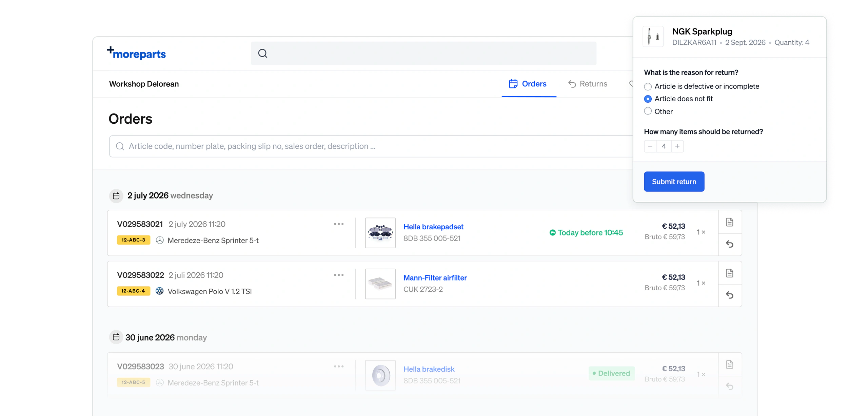Viewport: 868px width, 416px height.
Task: Click 'Today before 10:45' delivery status
Action: [586, 233]
